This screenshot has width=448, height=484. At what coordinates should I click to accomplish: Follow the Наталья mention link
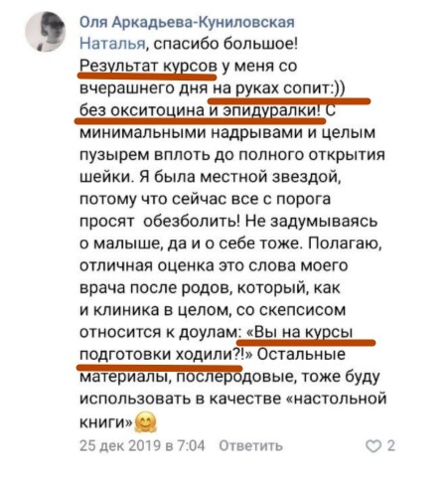click(x=113, y=44)
